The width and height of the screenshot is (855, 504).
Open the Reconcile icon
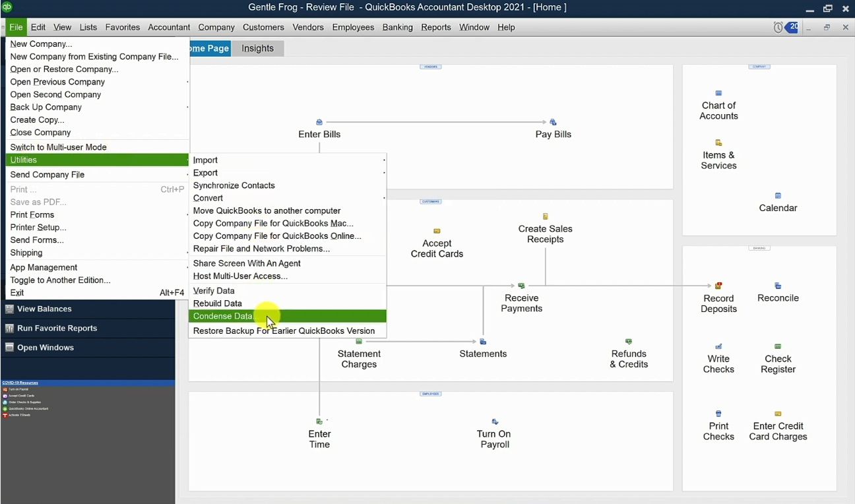[x=778, y=286]
